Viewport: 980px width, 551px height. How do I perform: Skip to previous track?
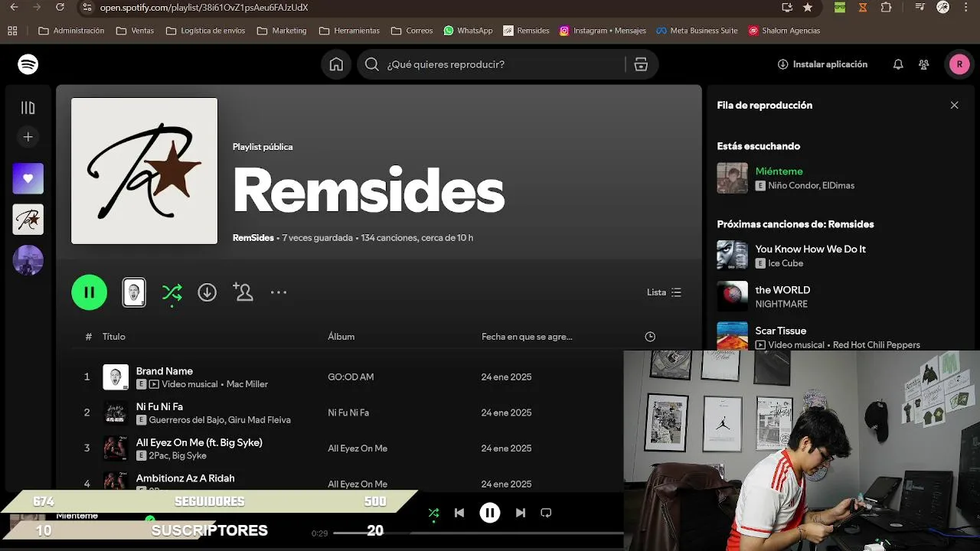click(459, 513)
